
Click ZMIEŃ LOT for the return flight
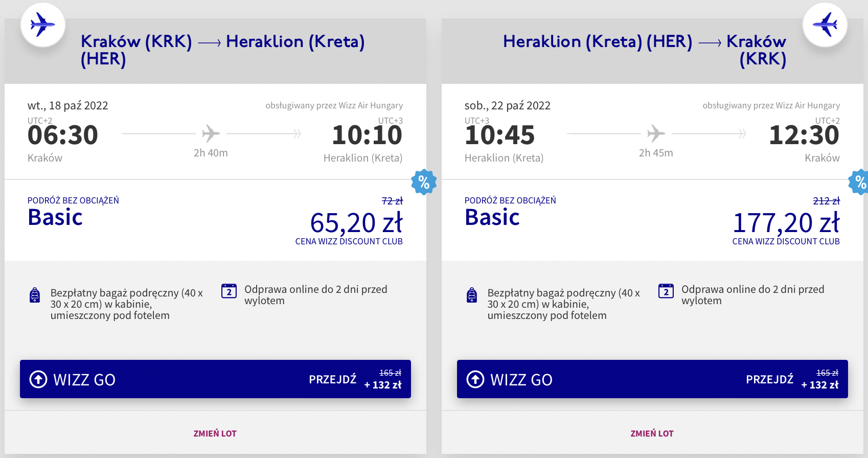click(652, 433)
